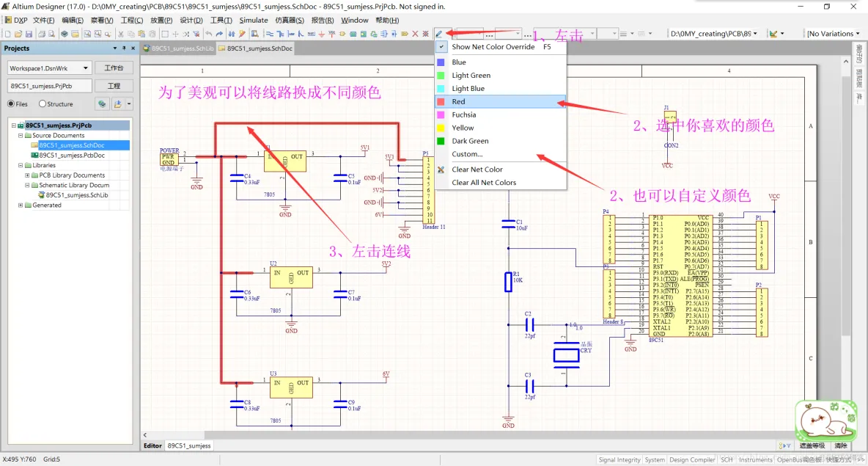Open the document path dropdown in the toolbar

pyautogui.click(x=755, y=34)
